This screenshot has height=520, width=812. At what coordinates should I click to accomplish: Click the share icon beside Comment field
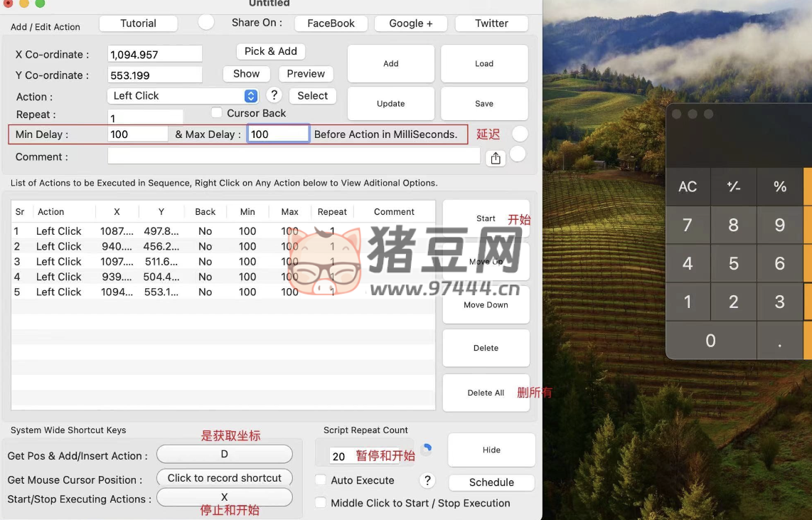tap(496, 159)
